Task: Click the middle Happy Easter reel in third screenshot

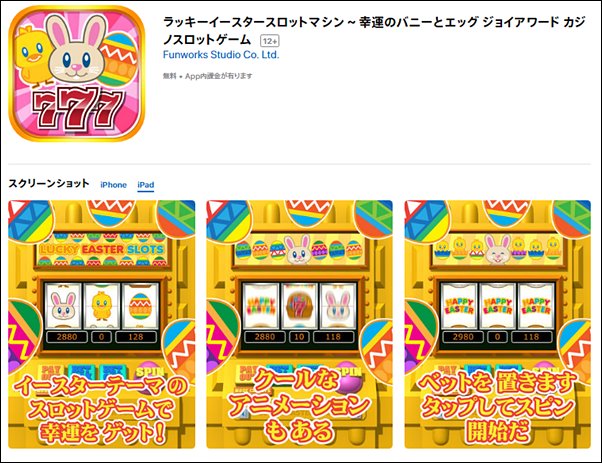Action: [x=497, y=306]
